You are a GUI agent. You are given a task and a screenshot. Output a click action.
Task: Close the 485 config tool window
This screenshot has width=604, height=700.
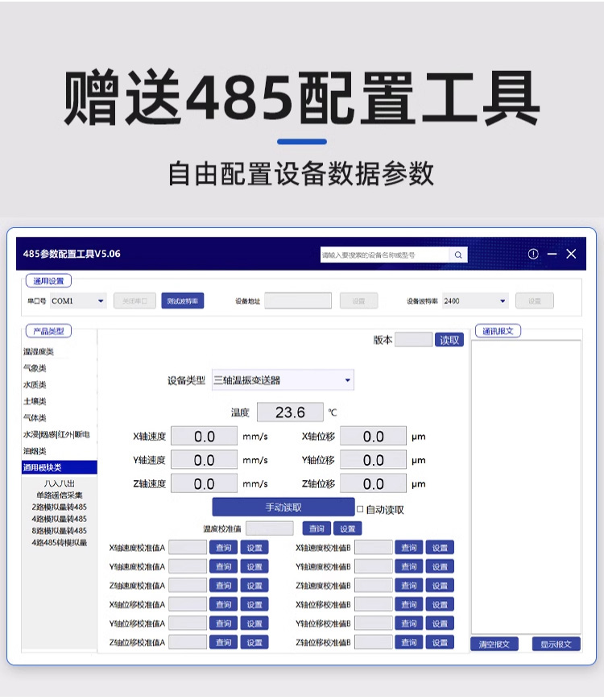click(x=572, y=254)
